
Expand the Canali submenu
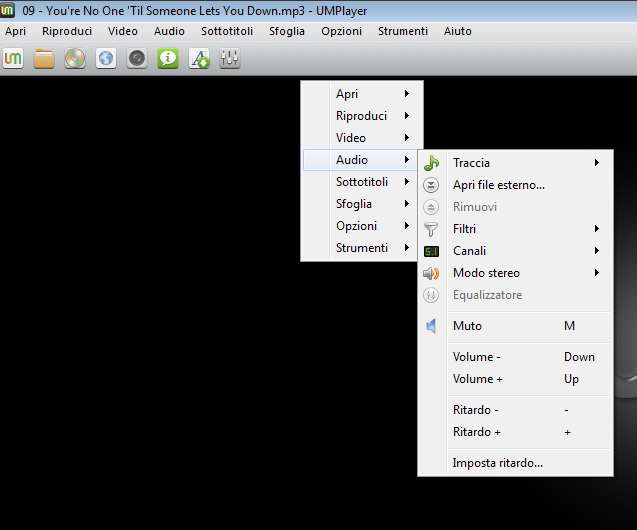point(516,251)
